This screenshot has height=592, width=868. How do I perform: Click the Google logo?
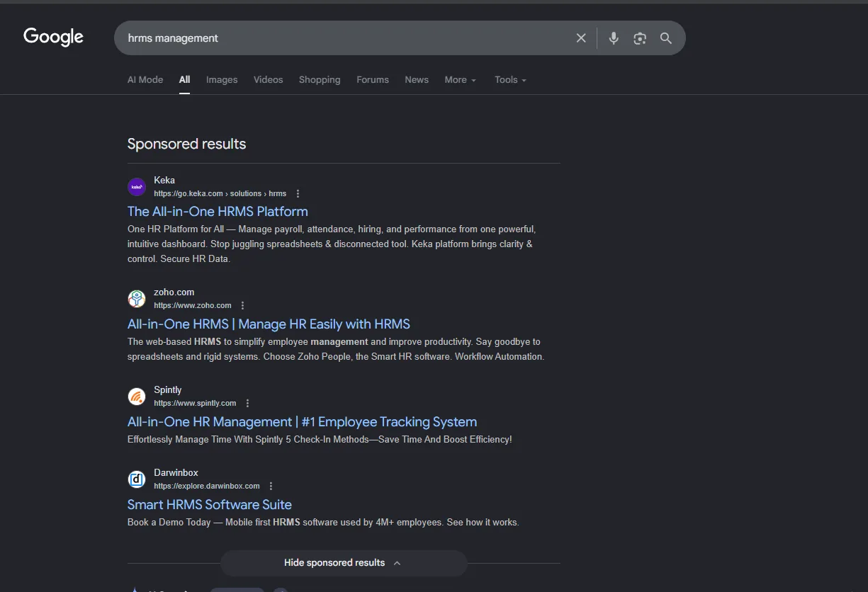(x=53, y=37)
